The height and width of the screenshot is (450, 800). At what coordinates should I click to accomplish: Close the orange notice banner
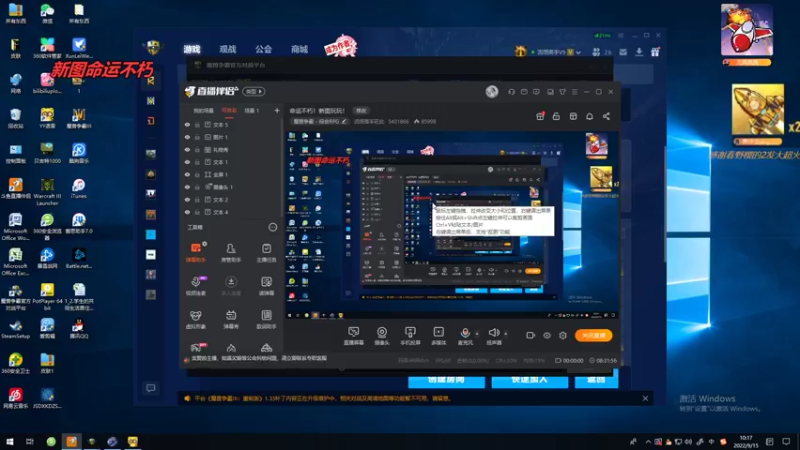pyautogui.click(x=645, y=398)
